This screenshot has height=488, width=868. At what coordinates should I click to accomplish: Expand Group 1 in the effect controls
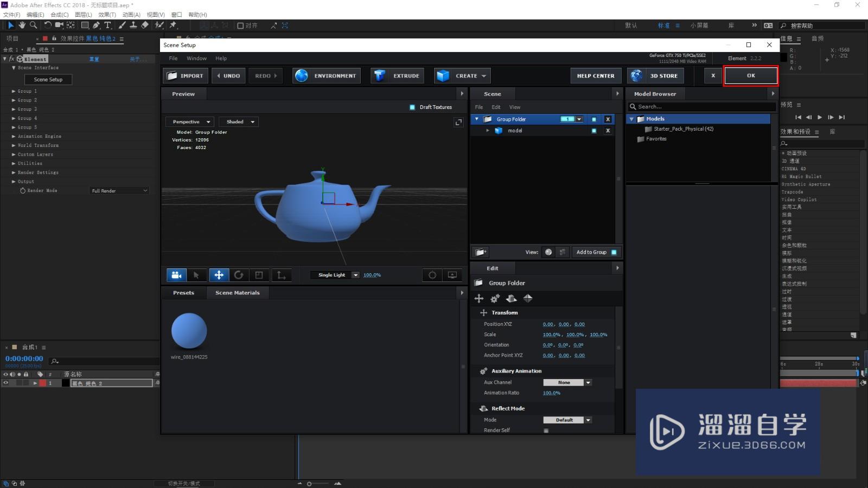click(x=14, y=91)
